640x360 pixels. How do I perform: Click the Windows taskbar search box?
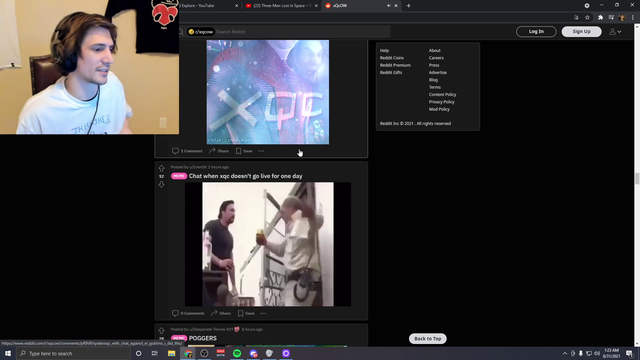tap(73, 353)
